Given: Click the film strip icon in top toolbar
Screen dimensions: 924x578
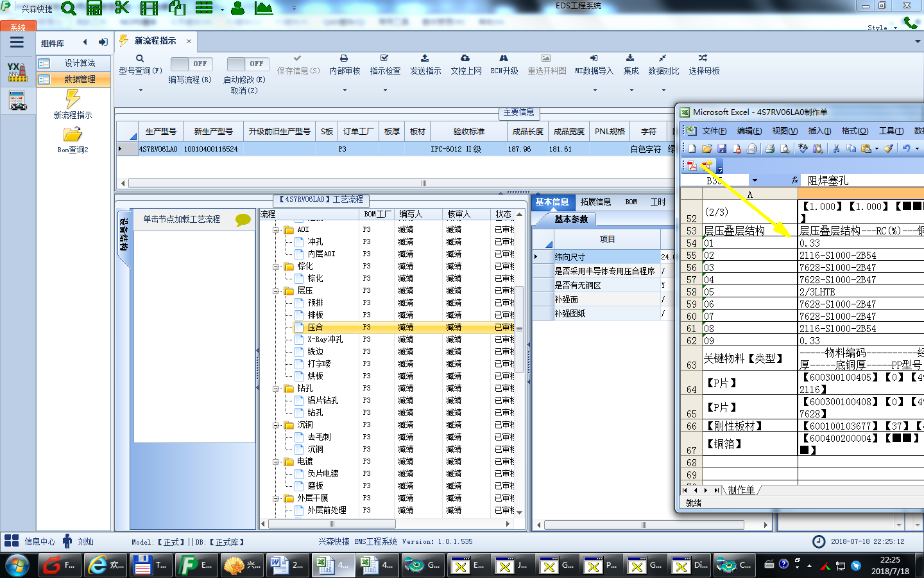Looking at the screenshot, I should 149,8.
